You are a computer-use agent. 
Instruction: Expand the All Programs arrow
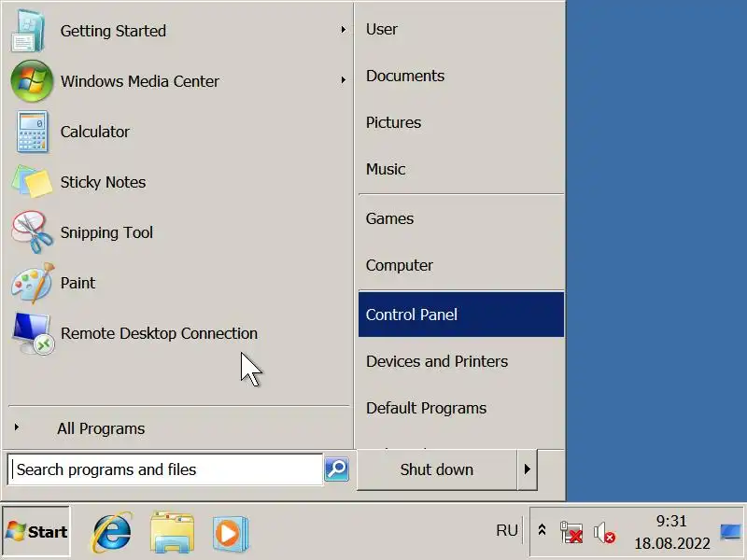[x=17, y=427]
